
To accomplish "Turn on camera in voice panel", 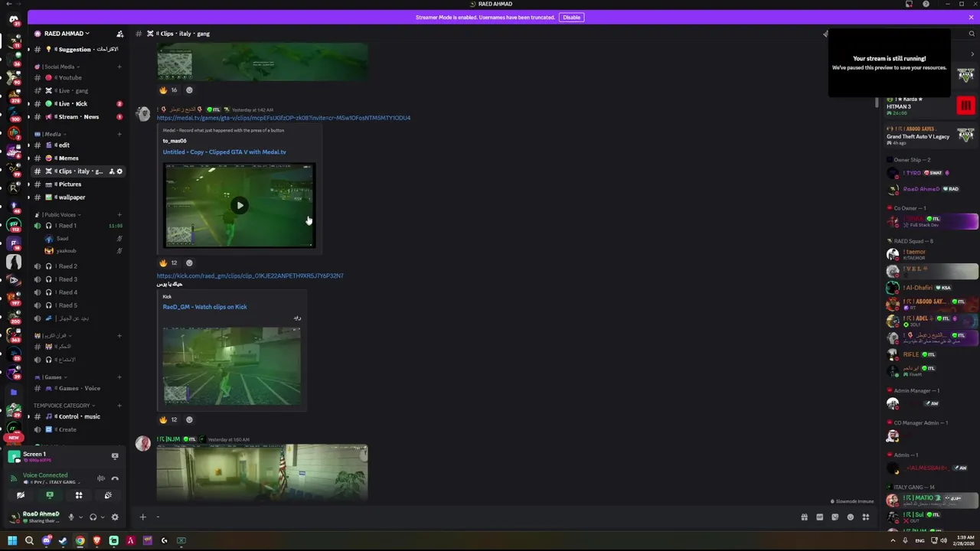I will pos(21,495).
